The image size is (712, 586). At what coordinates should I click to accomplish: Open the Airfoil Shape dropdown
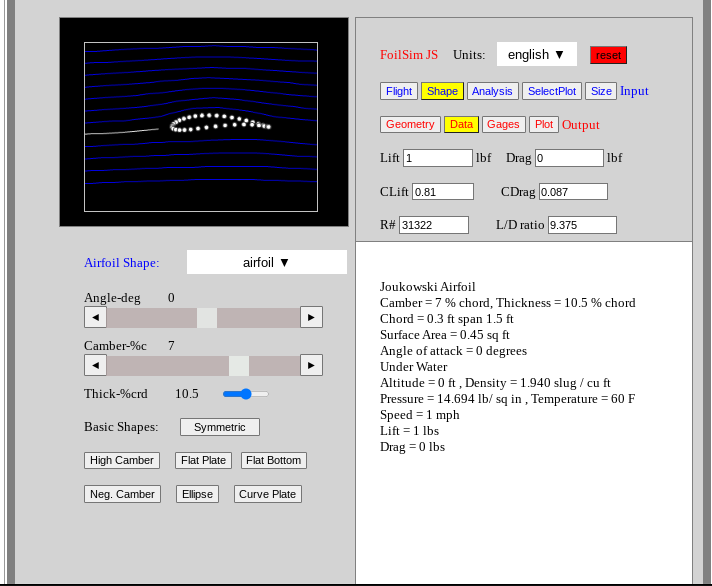[266, 262]
